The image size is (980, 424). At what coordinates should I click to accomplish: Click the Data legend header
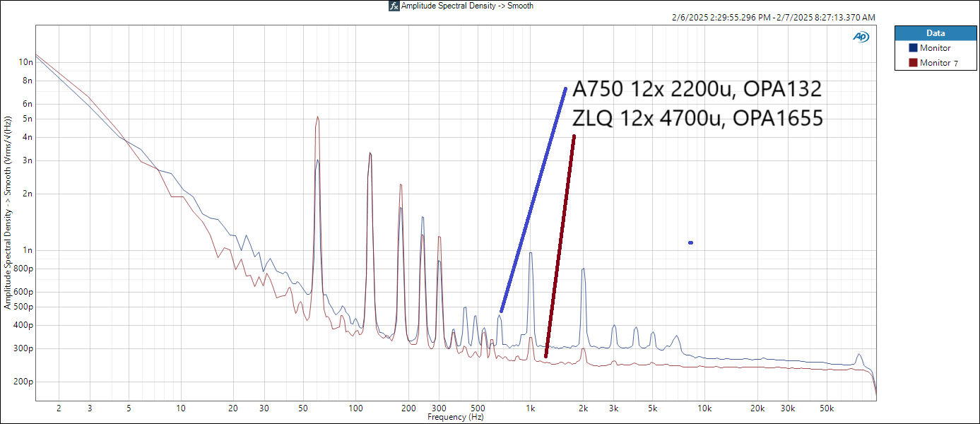[x=935, y=33]
